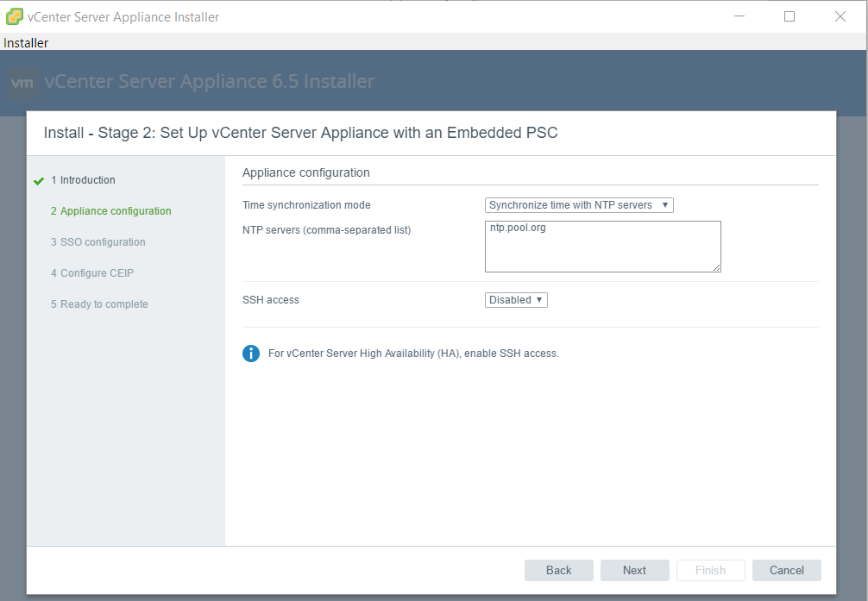Viewport: 868px width, 601px height.
Task: Select step 2 Appliance configuration
Action: (x=110, y=211)
